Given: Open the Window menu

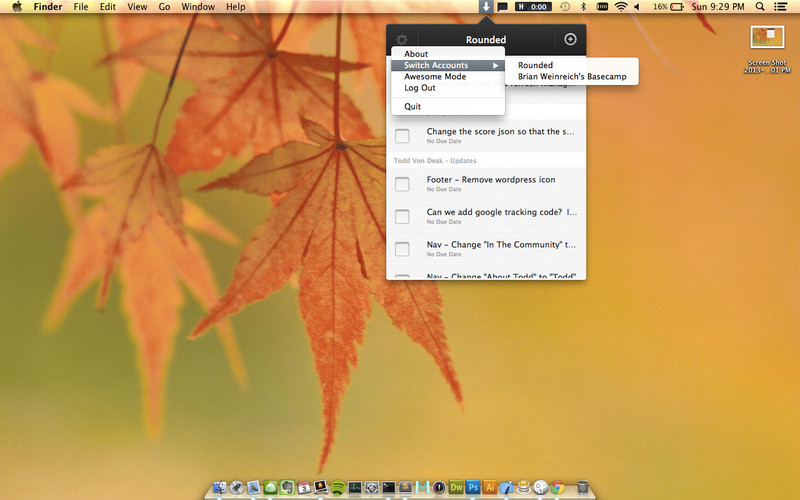Looking at the screenshot, I should 198,7.
